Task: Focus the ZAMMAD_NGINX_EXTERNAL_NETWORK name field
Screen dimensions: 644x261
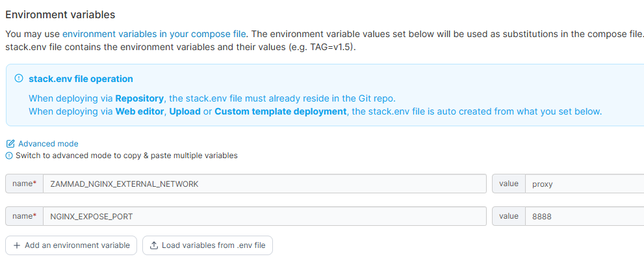Action: (x=264, y=184)
